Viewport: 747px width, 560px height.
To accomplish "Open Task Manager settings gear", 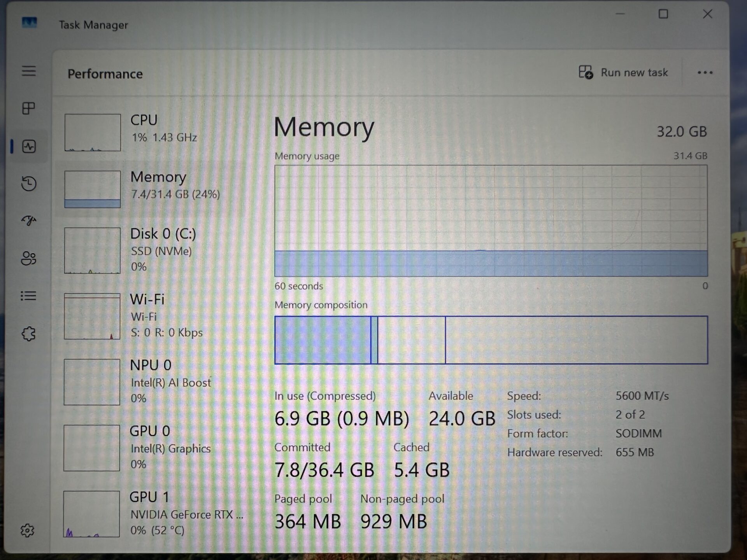I will [x=27, y=530].
